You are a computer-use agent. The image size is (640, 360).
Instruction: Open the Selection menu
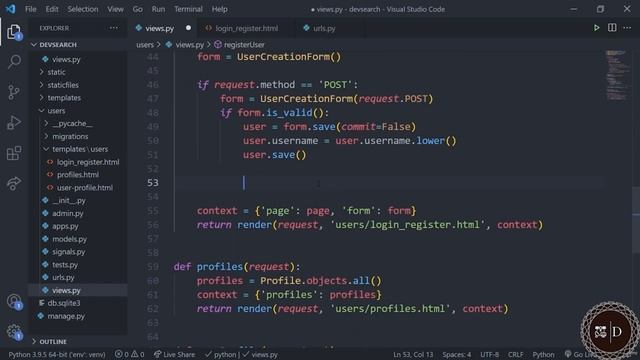coord(83,9)
